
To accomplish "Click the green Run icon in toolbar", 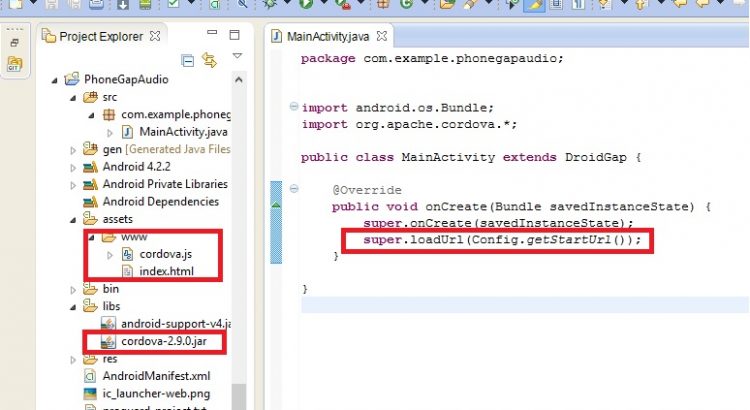I will (x=305, y=6).
